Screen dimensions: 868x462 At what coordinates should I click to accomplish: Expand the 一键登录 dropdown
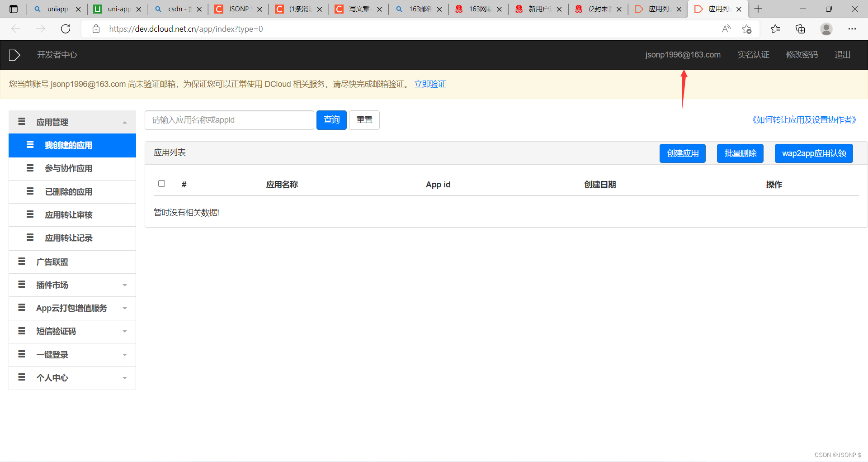[125, 354]
